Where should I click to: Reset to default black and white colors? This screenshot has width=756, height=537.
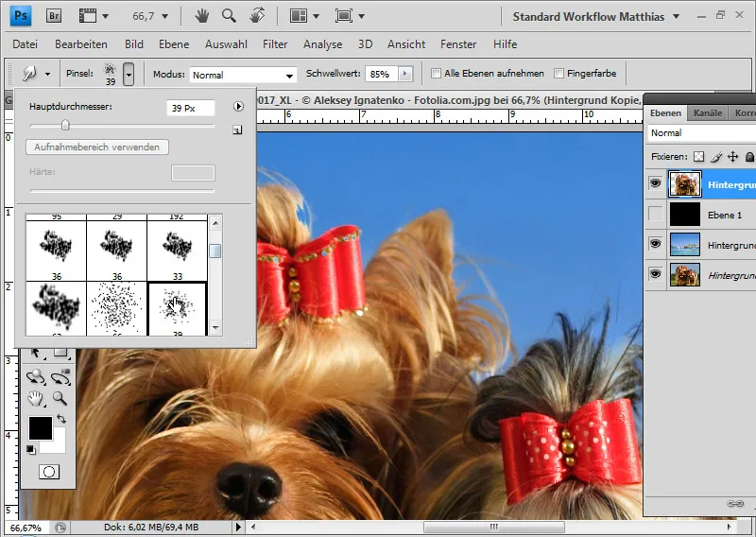click(31, 450)
